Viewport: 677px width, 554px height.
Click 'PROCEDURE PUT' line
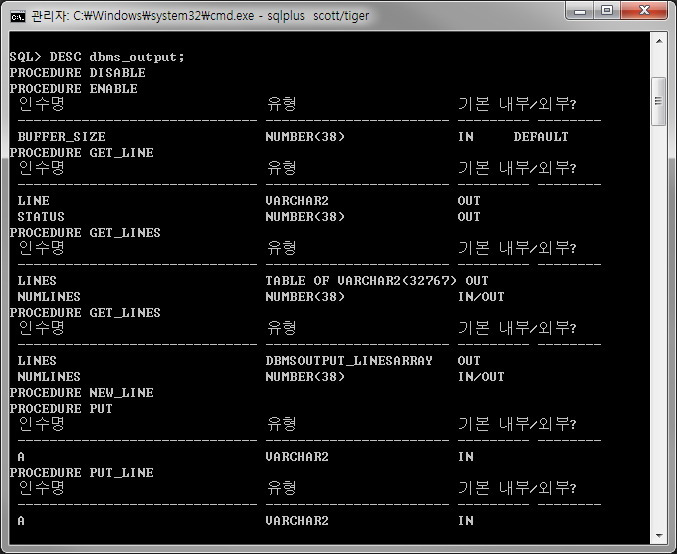[x=61, y=408]
